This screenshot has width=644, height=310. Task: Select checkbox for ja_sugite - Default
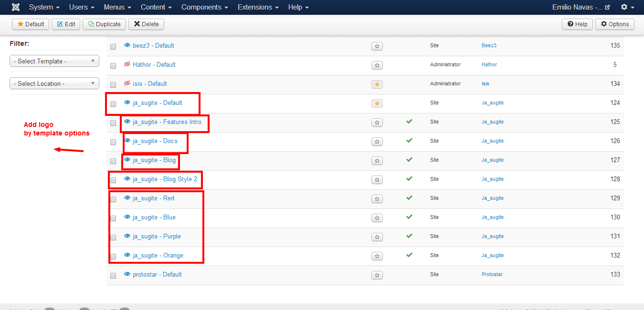(113, 104)
